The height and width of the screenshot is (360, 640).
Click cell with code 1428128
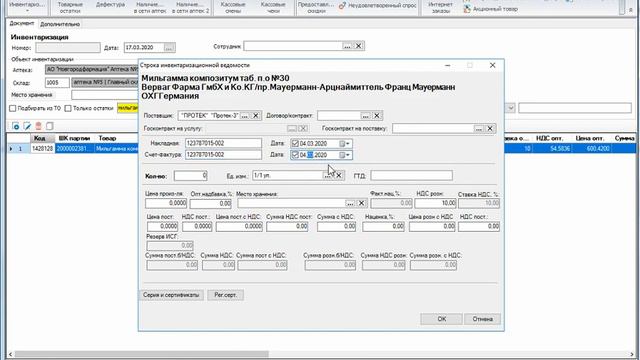[42, 149]
